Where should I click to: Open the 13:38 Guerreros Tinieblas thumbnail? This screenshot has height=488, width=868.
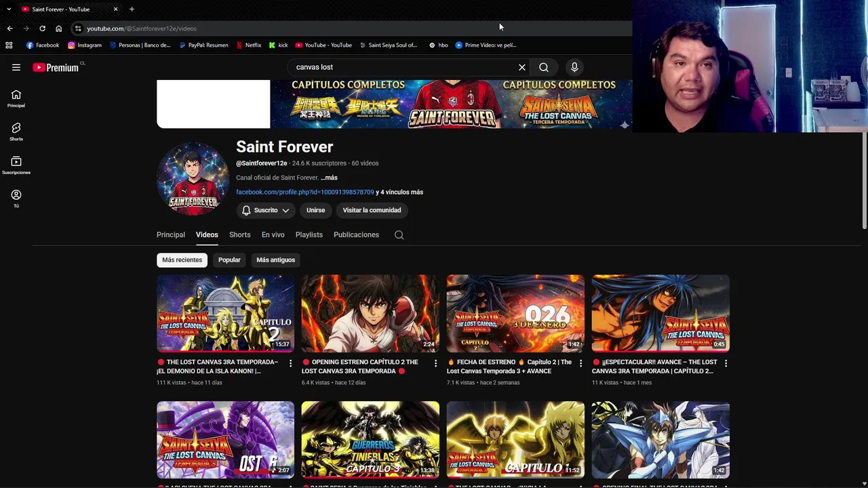coord(370,440)
